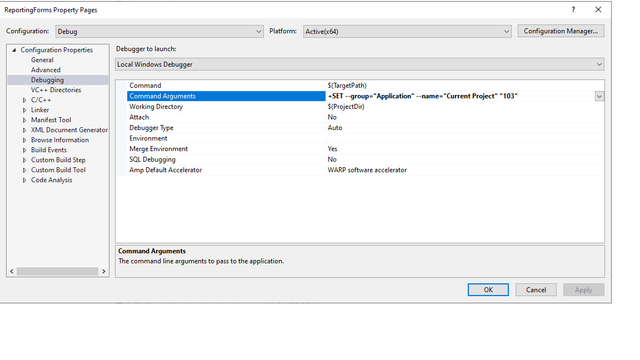
Task: Expand the XML Document Generator node
Action: coord(24,130)
